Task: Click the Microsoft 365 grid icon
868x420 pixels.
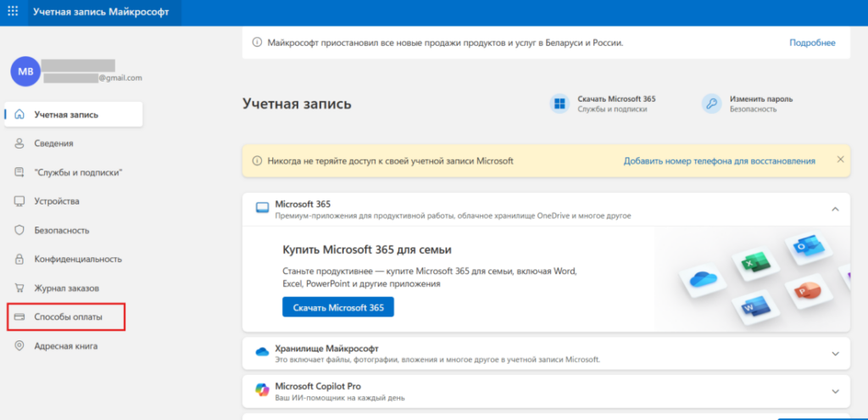Action: pos(559,104)
